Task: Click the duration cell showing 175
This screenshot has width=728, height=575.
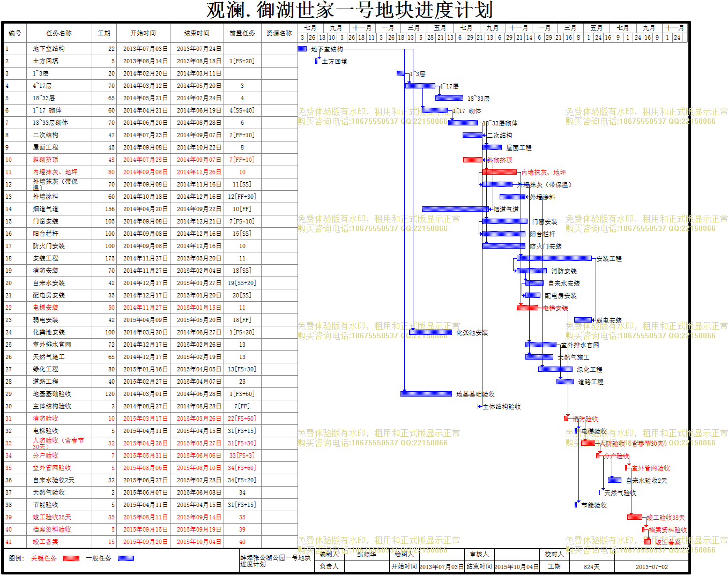Action: (x=104, y=258)
